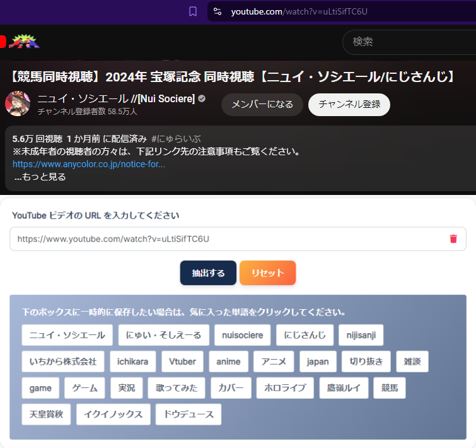The width and height of the screenshot is (476, 448).
Task: Click the bookmark icon in address bar
Action: point(193,11)
